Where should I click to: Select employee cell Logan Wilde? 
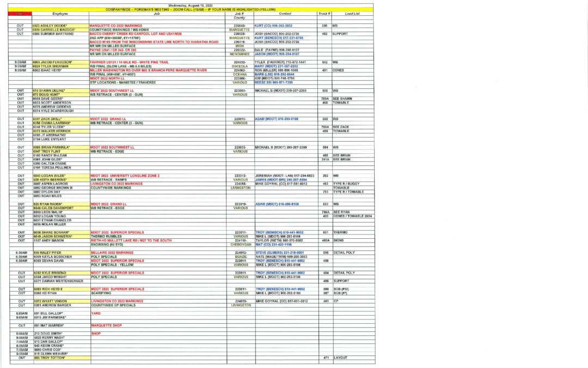[x=61, y=176]
